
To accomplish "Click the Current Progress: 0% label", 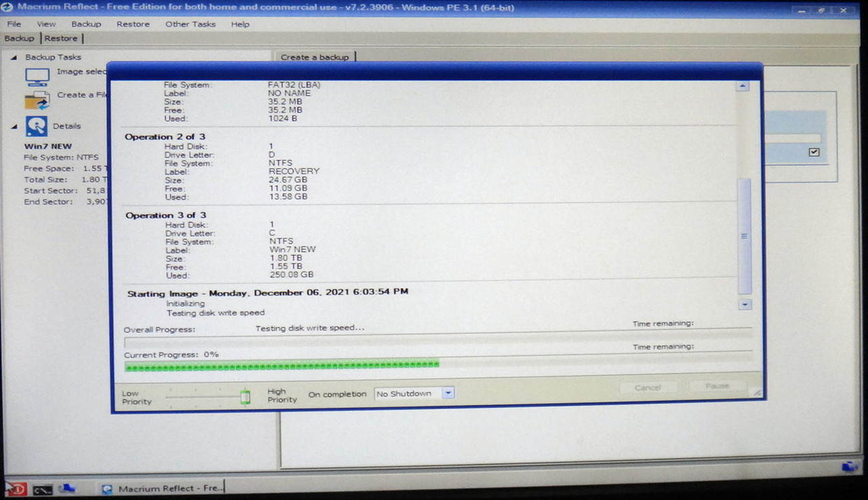I will 172,355.
